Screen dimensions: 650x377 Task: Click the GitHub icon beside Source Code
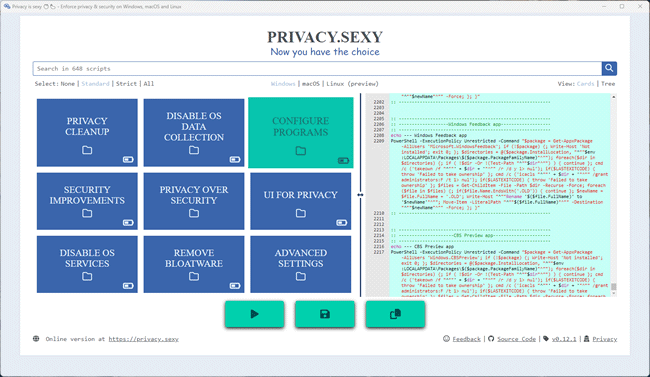point(491,339)
